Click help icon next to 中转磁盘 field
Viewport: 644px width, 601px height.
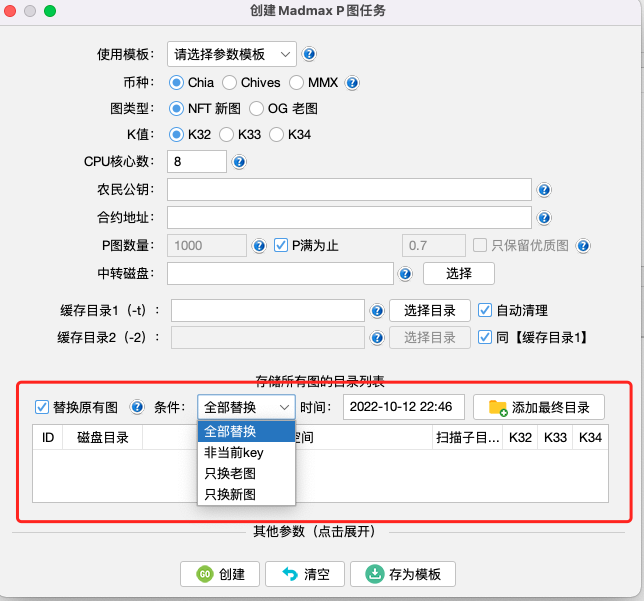click(x=405, y=273)
